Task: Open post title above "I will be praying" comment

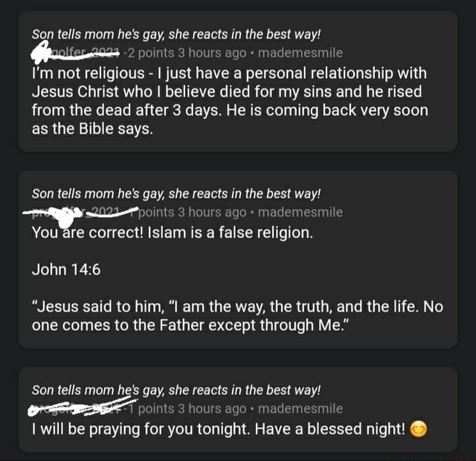Action: pos(176,390)
